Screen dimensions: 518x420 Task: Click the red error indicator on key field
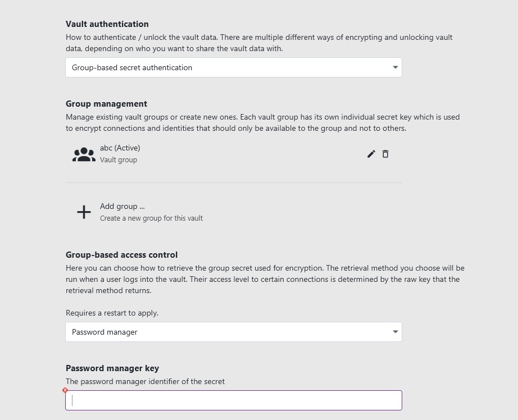click(65, 390)
